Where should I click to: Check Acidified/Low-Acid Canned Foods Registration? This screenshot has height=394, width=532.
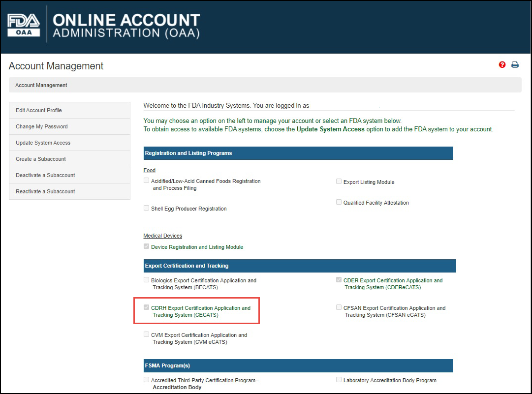point(146,180)
